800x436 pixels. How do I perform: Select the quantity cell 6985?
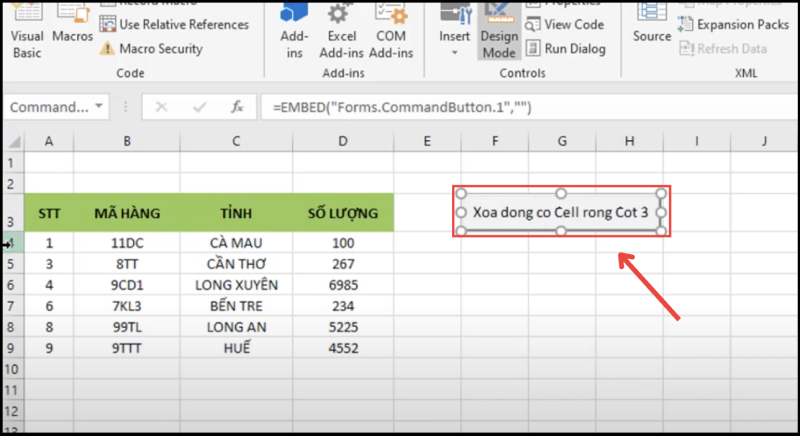click(343, 285)
